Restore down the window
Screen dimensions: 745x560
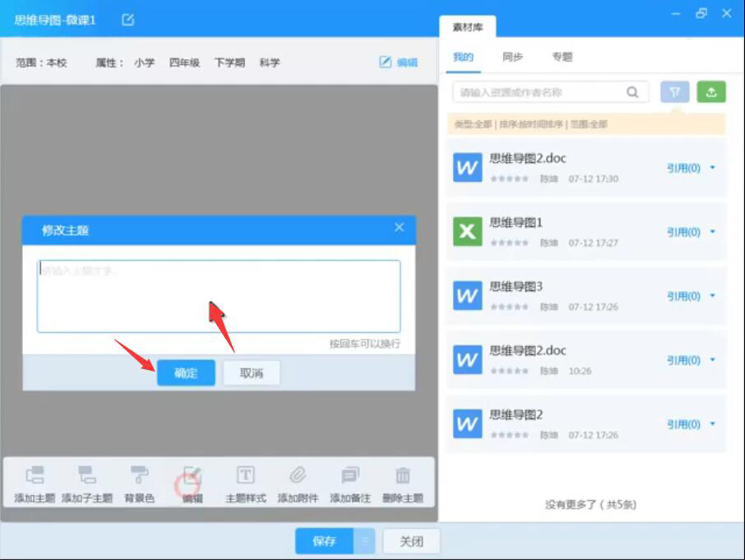click(x=701, y=13)
